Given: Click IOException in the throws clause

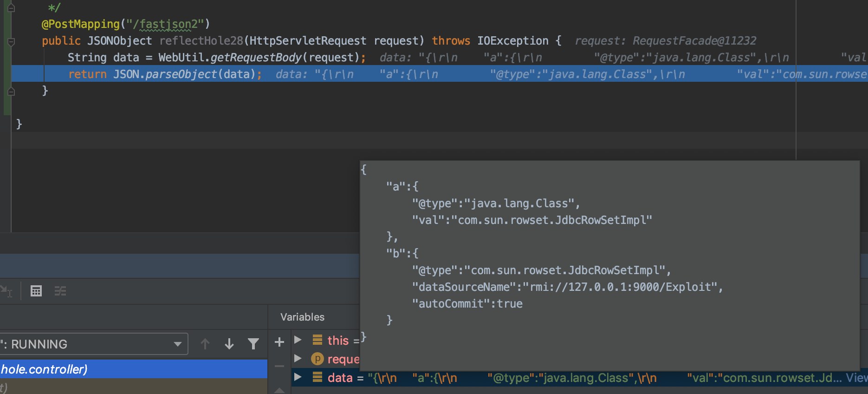Looking at the screenshot, I should click(512, 41).
